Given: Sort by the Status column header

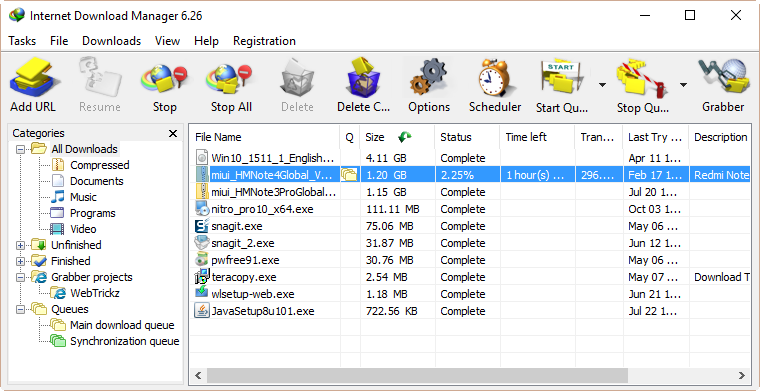Looking at the screenshot, I should [x=467, y=138].
